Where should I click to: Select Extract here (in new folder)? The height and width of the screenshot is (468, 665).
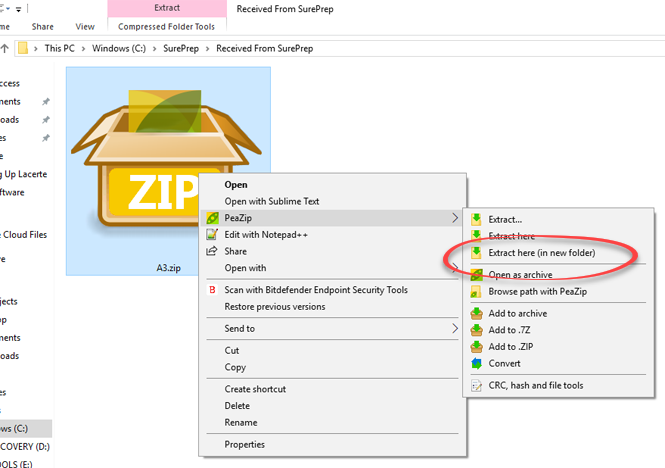[558, 253]
